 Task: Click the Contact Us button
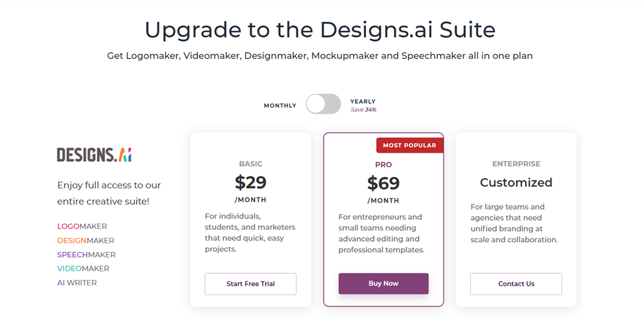point(517,284)
